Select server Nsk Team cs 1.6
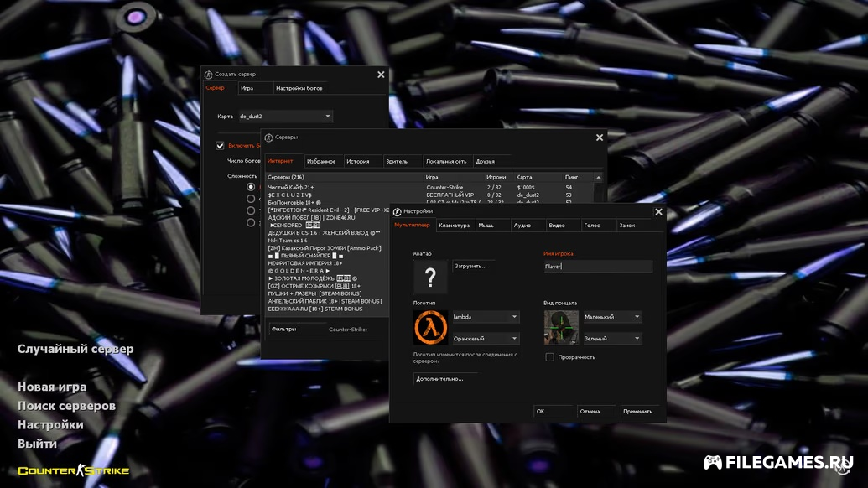 pyautogui.click(x=328, y=241)
